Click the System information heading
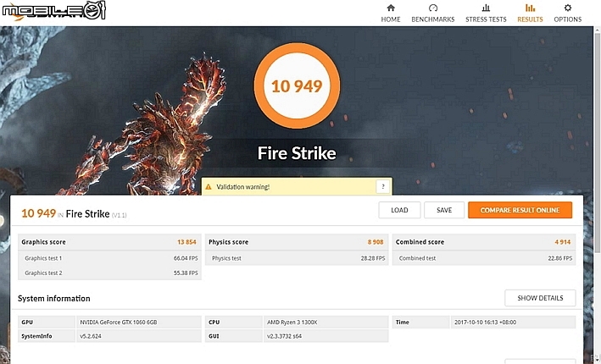The height and width of the screenshot is (364, 601). (x=54, y=299)
